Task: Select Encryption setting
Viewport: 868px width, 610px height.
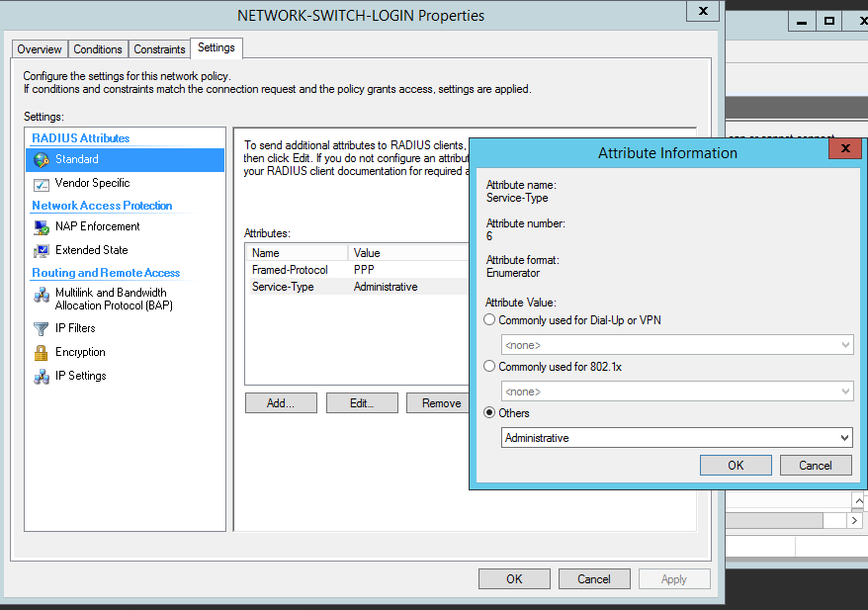Action: tap(126, 352)
